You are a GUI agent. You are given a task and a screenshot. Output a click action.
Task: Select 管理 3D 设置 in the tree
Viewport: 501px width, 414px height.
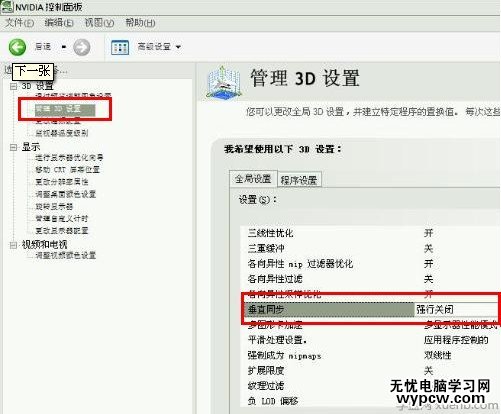(x=65, y=109)
